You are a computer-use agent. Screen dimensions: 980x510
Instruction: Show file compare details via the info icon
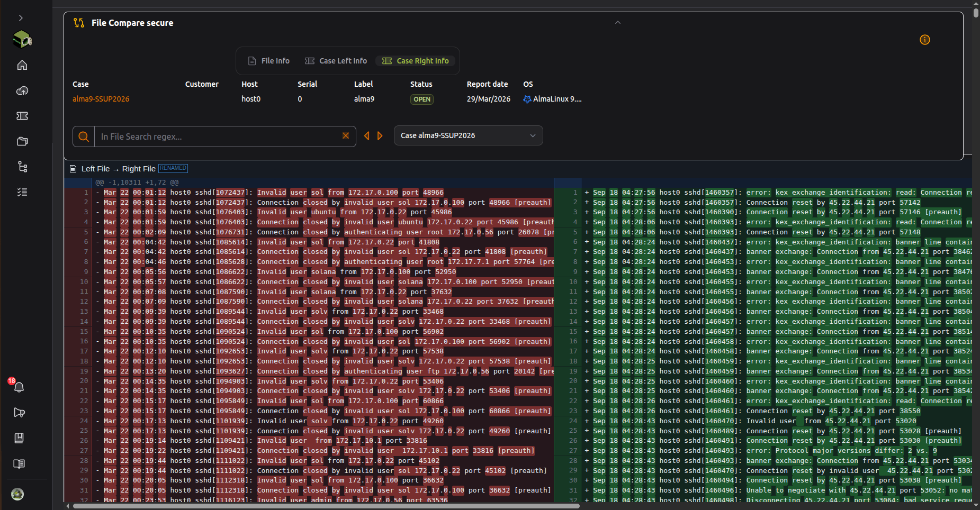[925, 40]
